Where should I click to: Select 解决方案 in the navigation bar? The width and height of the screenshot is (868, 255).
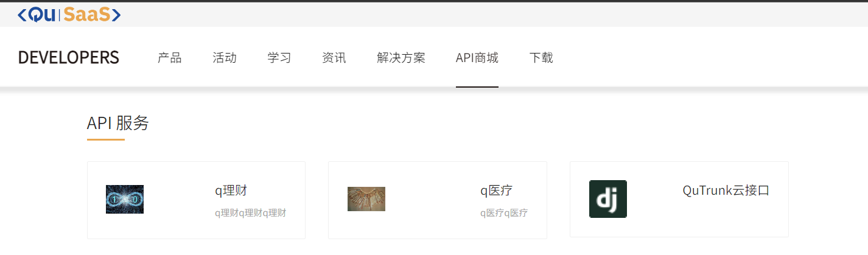click(x=401, y=58)
